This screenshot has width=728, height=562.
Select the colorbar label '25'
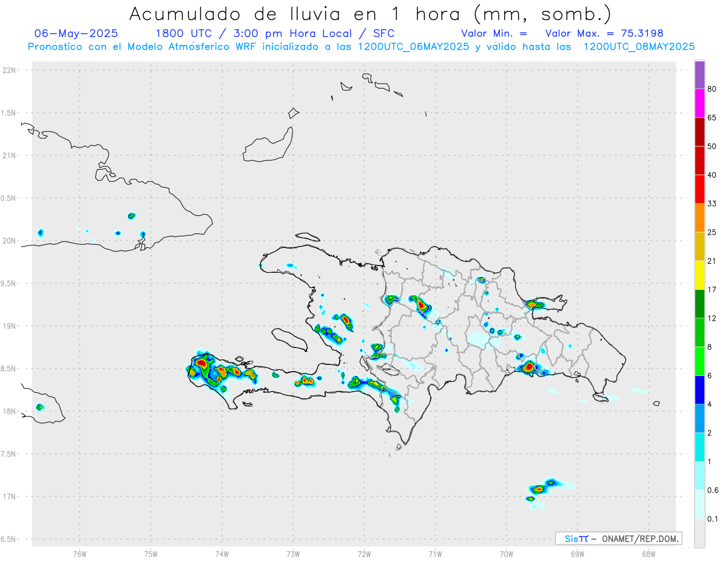(712, 232)
